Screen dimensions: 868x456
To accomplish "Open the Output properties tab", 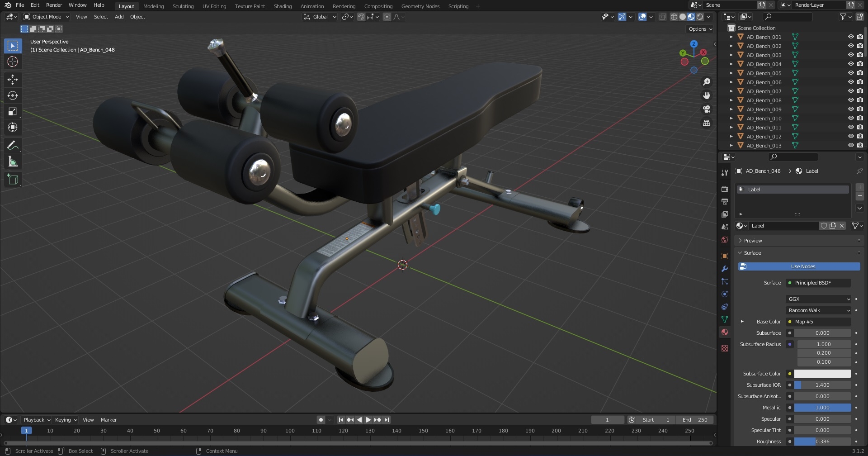I will point(725,201).
